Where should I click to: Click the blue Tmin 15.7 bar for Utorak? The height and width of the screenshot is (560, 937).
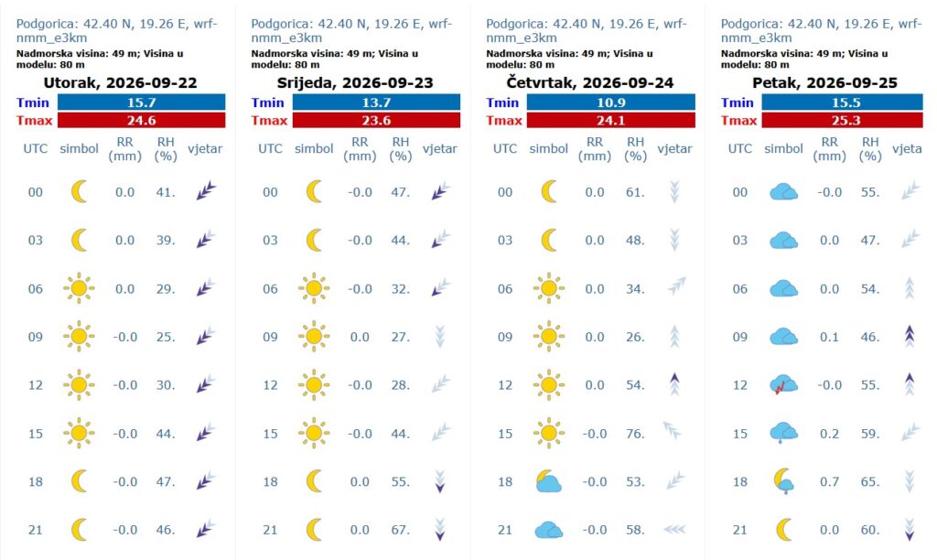tap(141, 102)
